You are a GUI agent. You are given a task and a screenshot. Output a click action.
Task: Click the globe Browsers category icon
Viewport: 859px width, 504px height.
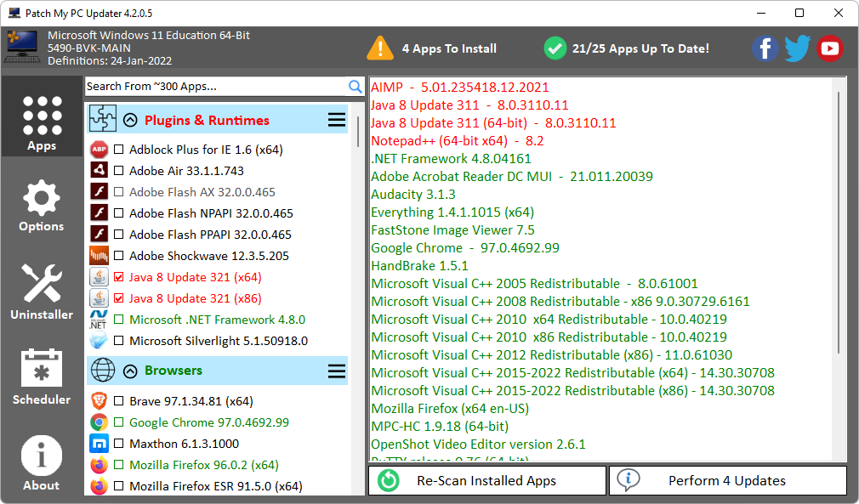(x=103, y=371)
